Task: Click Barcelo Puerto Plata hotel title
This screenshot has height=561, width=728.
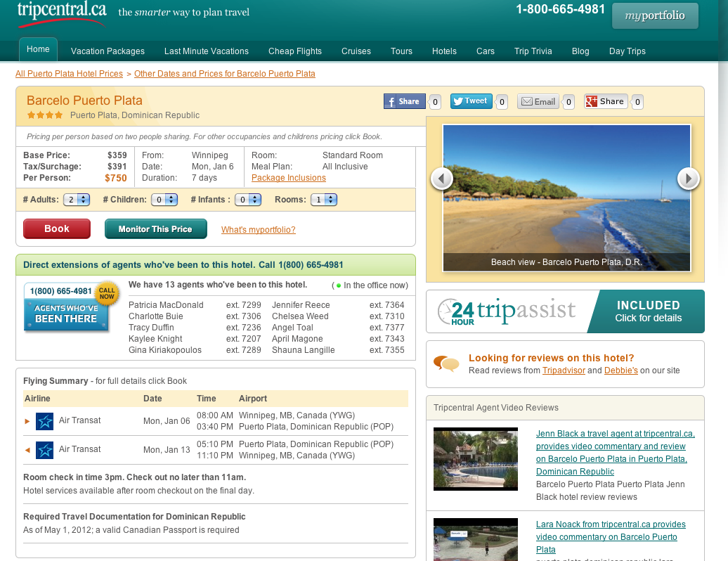Action: pyautogui.click(x=84, y=101)
